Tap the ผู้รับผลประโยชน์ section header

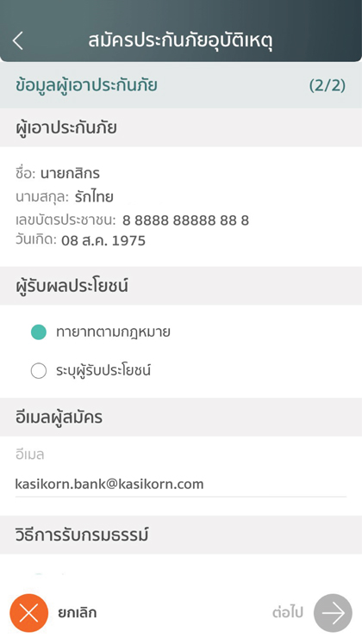tap(72, 286)
